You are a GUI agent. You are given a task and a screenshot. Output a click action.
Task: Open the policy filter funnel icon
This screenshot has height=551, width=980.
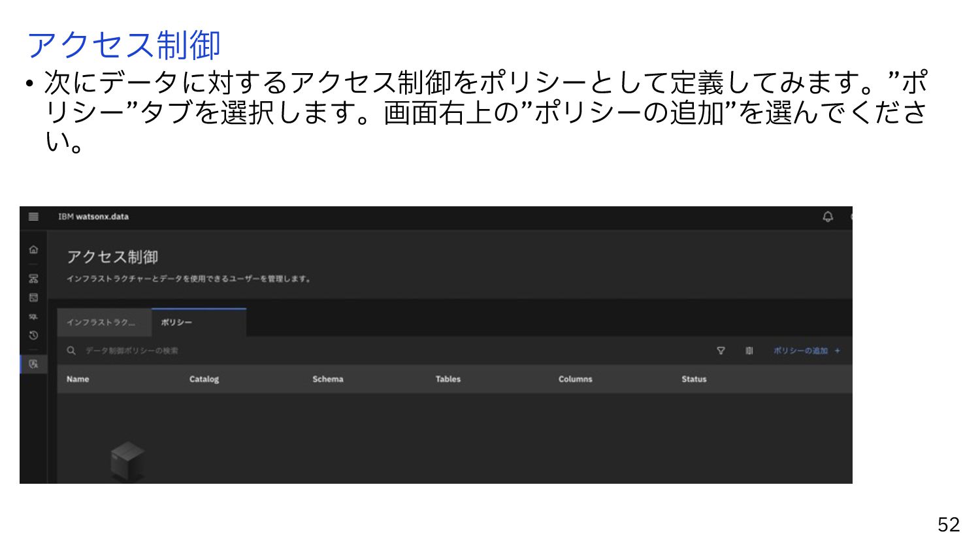(721, 351)
